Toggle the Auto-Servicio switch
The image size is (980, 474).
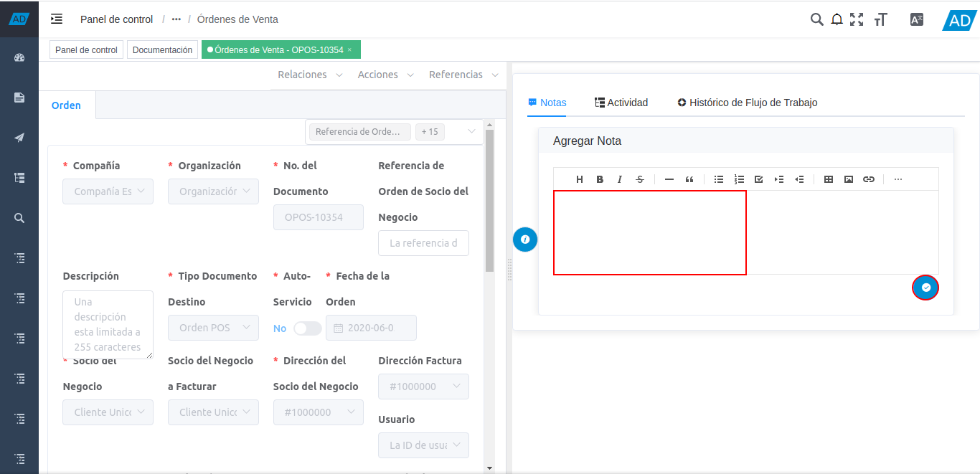[307, 328]
